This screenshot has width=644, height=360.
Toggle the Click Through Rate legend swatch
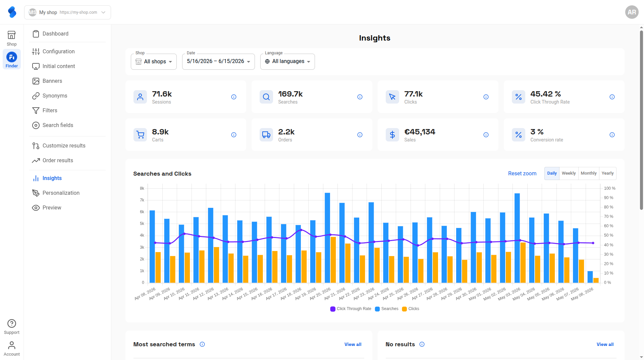click(x=333, y=309)
